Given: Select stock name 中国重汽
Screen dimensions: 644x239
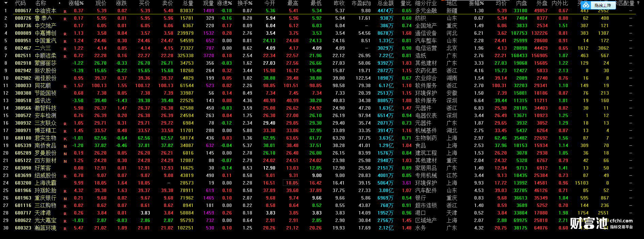Looking at the screenshot, I should [46, 41].
